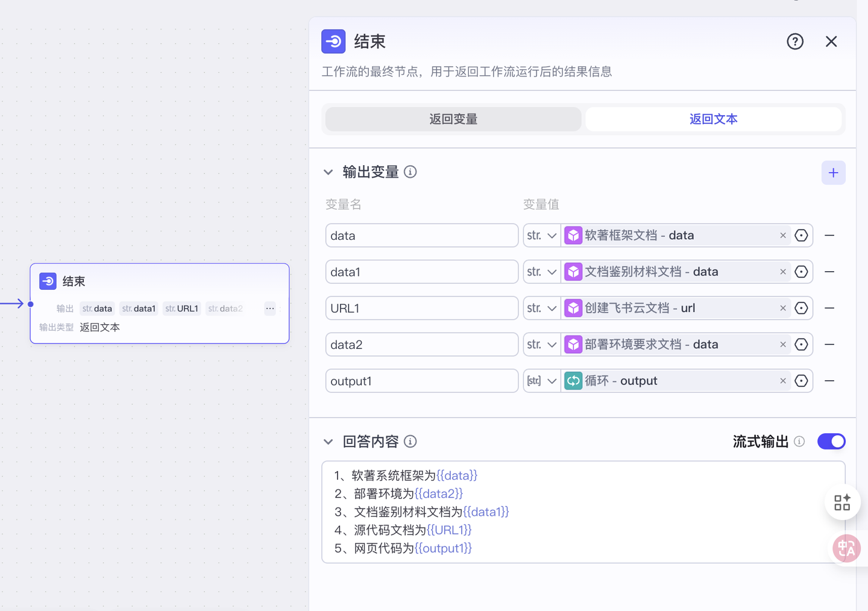Close the 结束 settings panel
Screen dimensions: 868x611
pos(831,42)
